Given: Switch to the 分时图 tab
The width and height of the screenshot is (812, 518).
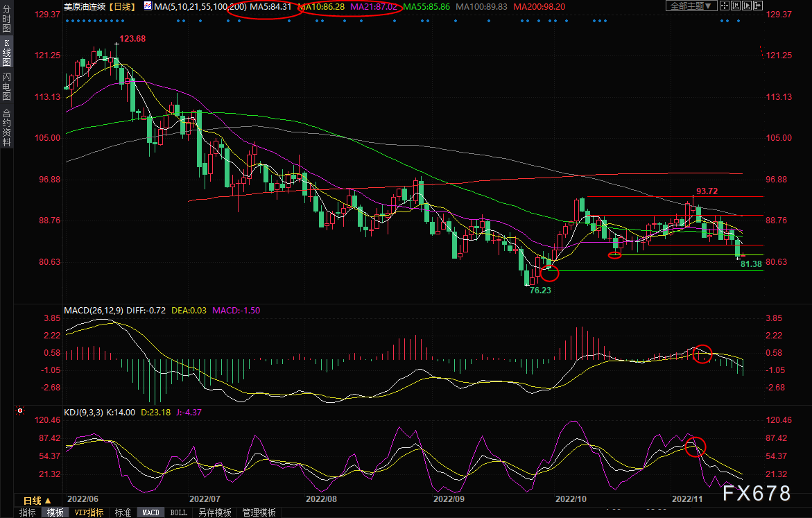Looking at the screenshot, I should tap(7, 19).
